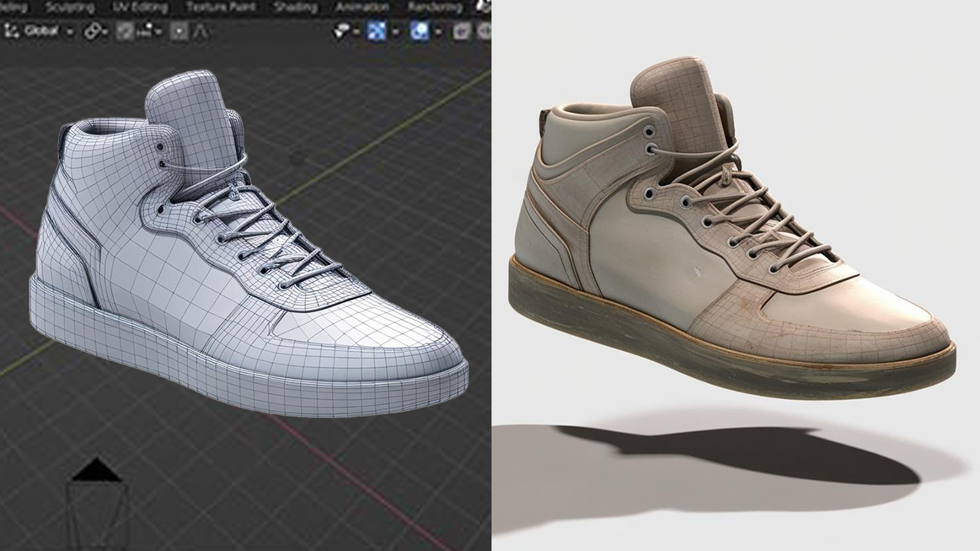Open the snapping options dropdown
This screenshot has height=551, width=980.
[148, 32]
